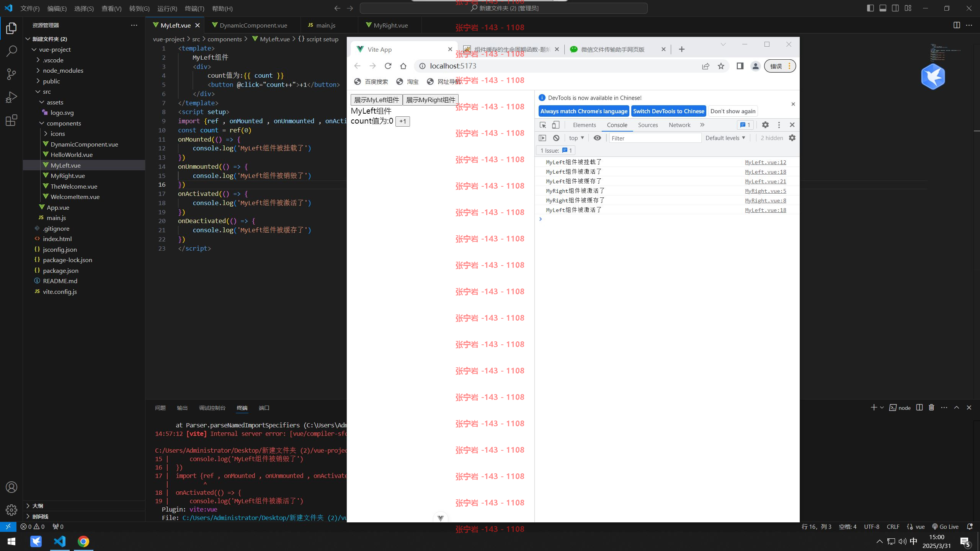The width and height of the screenshot is (980, 551).
Task: Click Don't show again button
Action: (x=733, y=111)
